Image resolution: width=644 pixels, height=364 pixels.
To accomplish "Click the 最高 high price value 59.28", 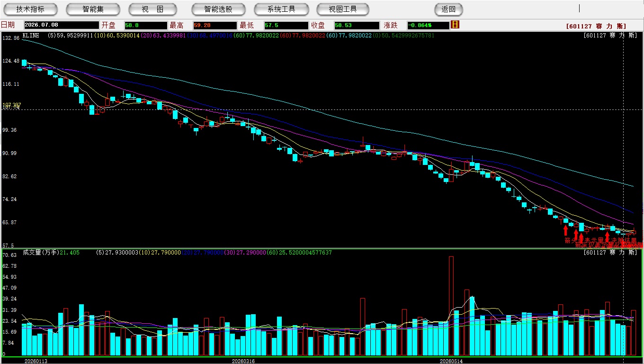I will click(x=215, y=25).
